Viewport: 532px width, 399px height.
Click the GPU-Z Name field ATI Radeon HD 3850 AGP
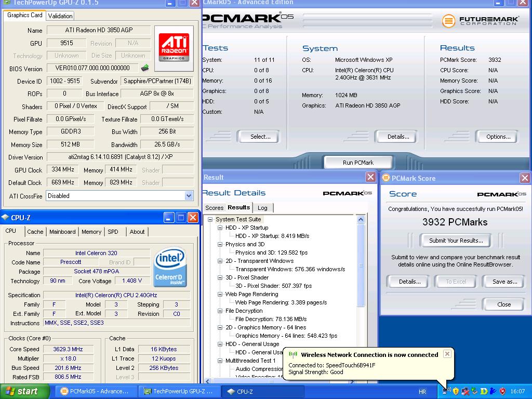99,30
